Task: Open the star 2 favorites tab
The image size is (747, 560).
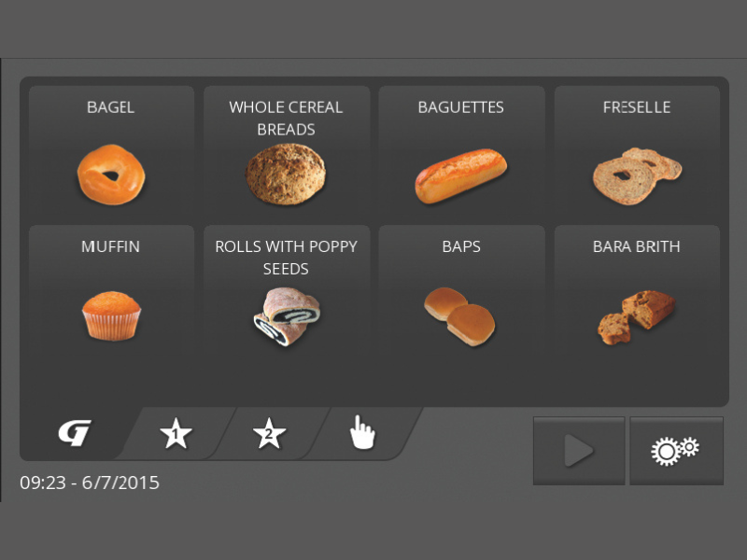Action: (269, 433)
